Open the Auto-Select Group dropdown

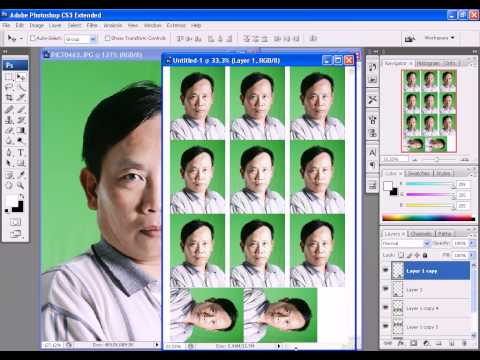coord(81,39)
